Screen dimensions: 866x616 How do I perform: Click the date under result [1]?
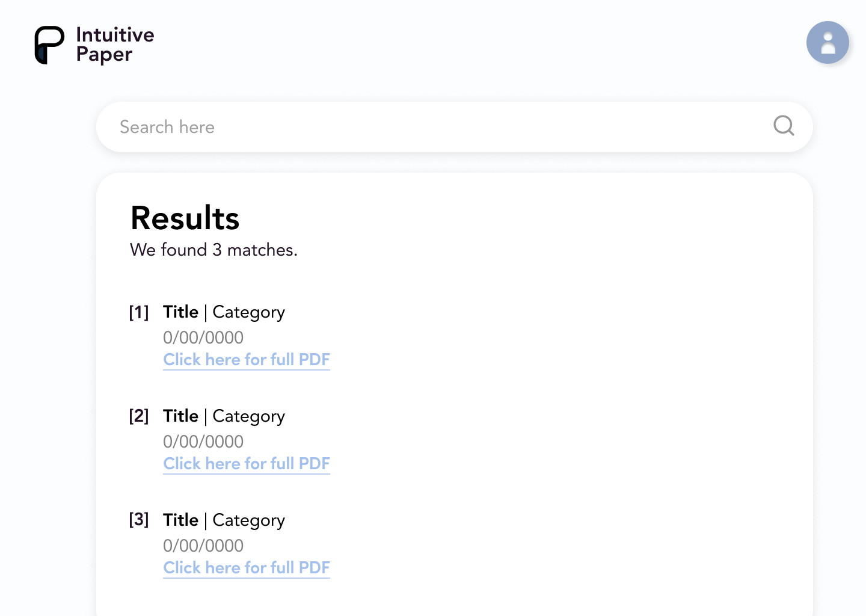pos(203,337)
